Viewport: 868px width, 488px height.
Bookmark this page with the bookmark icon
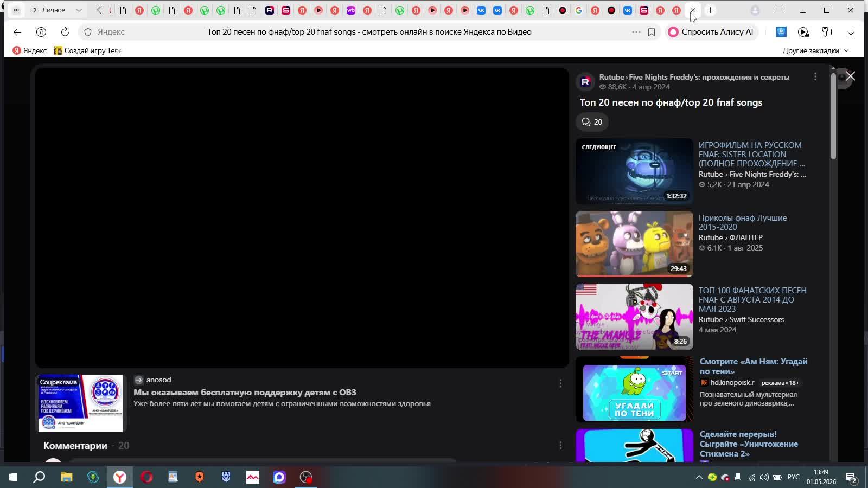pyautogui.click(x=652, y=32)
